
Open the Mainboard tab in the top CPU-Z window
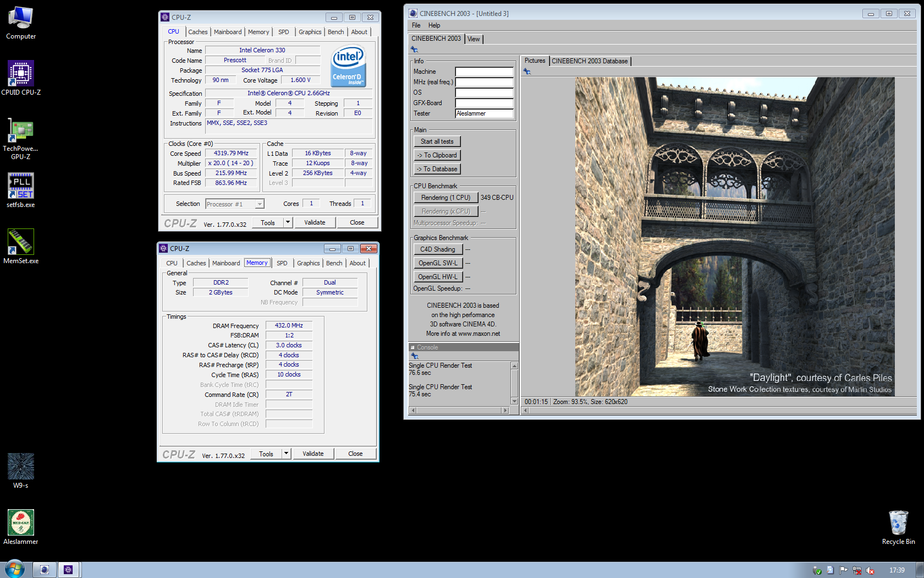228,32
